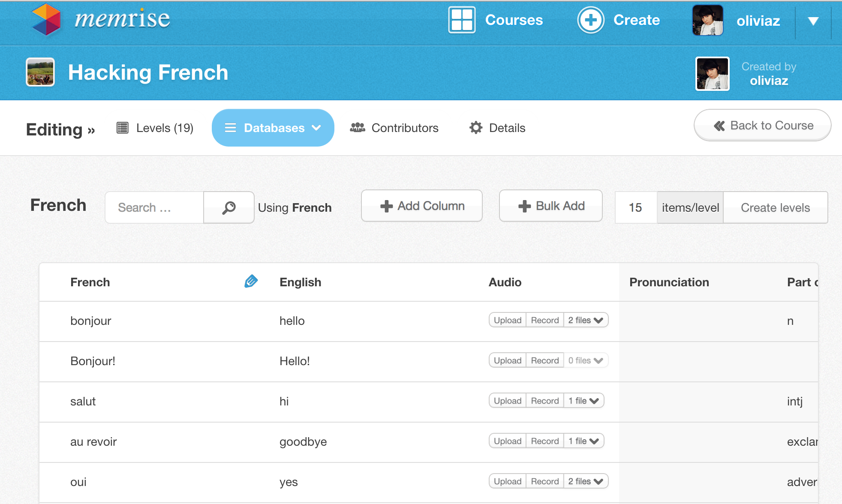Switch to the Contributors tab

[394, 128]
